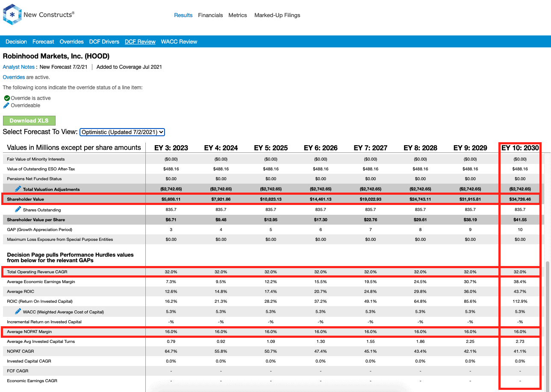Screen dimensions: 551x392
Task: Click the Shareholder Value row label
Action: [x=25, y=199]
